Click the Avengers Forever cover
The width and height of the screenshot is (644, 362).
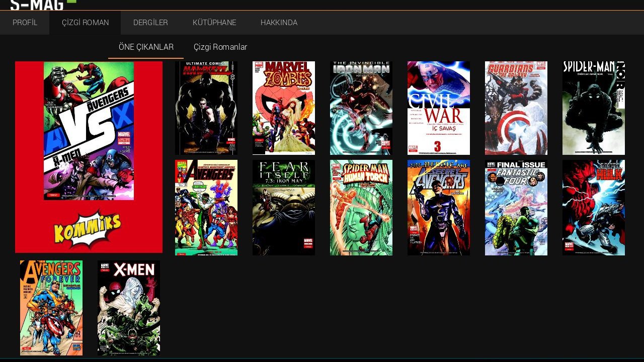pyautogui.click(x=51, y=307)
